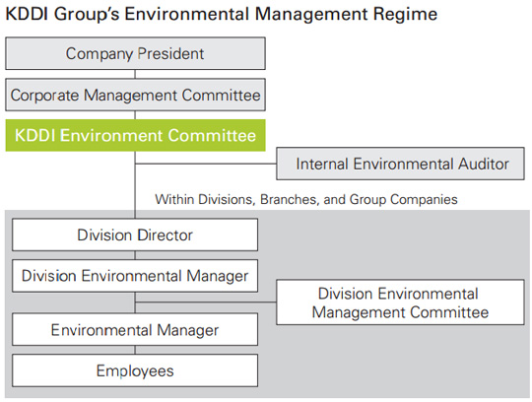Click the chart title KDDI Group's Environmental Management Regime
This screenshot has width=532, height=402.
click(222, 14)
